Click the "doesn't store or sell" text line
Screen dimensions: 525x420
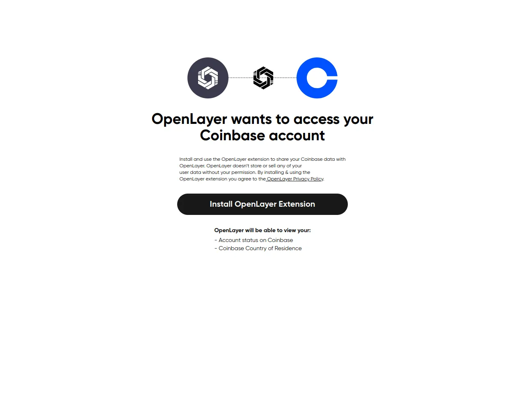[x=240, y=166]
